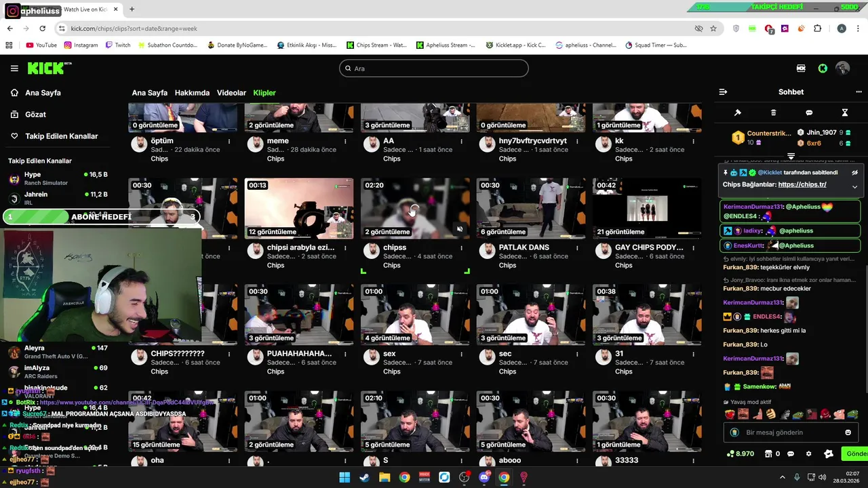Click the trash icon in the chat toolbar

pyautogui.click(x=773, y=113)
